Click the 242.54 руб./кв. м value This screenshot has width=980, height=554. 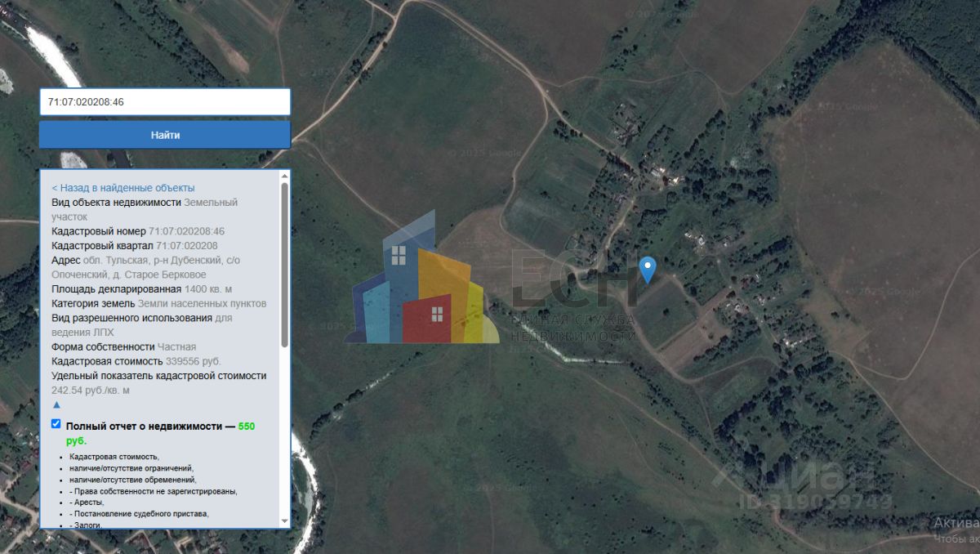pos(91,390)
